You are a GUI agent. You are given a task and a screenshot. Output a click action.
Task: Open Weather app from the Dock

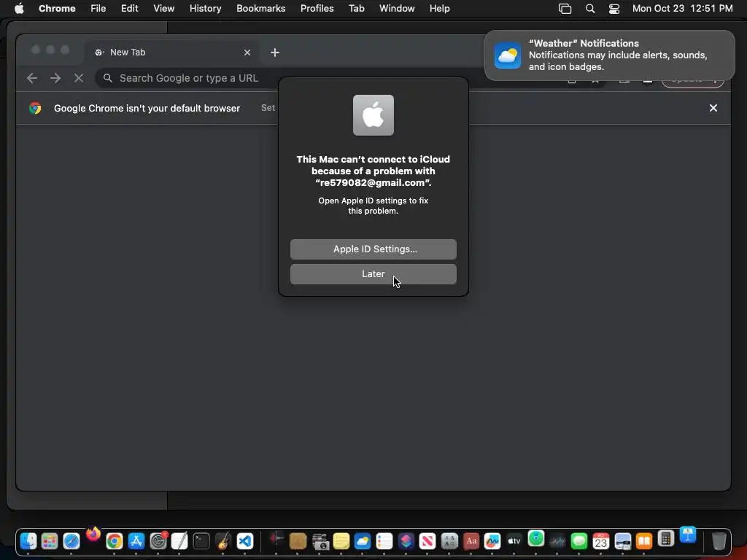(x=363, y=541)
